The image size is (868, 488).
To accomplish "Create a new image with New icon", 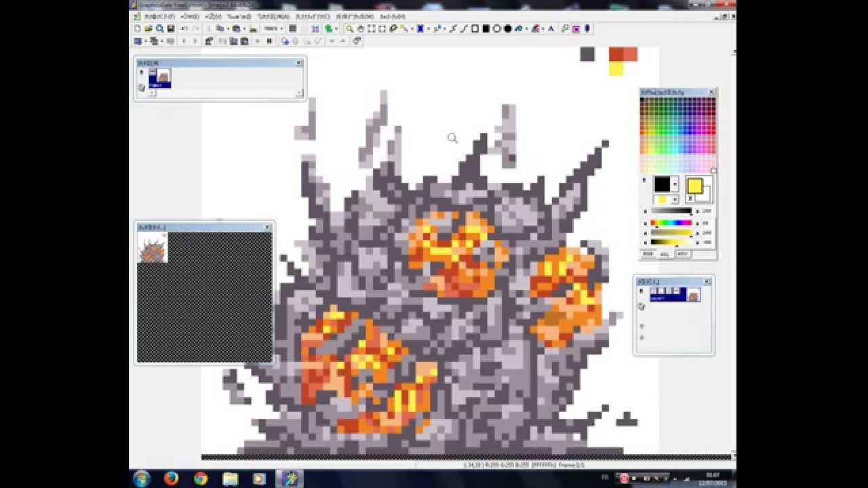I will (x=138, y=28).
